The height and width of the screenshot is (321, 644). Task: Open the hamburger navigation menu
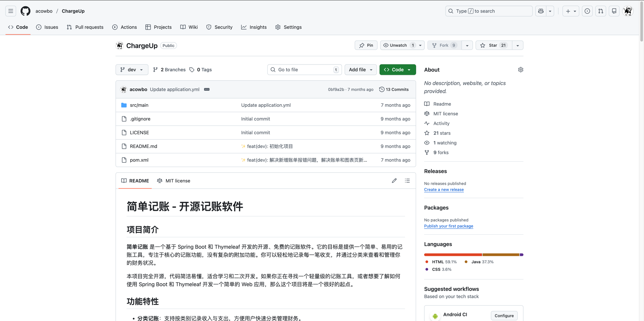click(11, 11)
